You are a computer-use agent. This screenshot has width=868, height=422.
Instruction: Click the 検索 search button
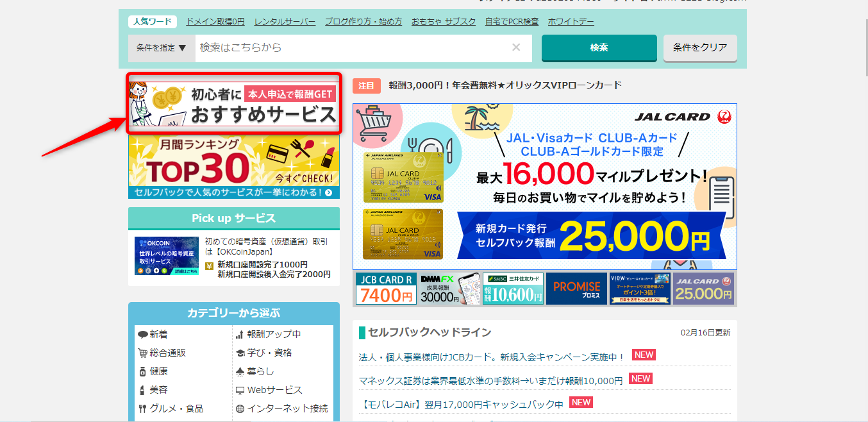pyautogui.click(x=599, y=48)
